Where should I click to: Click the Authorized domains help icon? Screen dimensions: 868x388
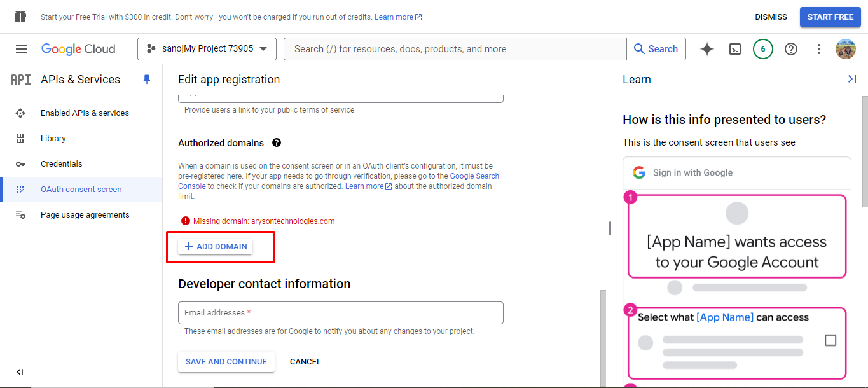(x=277, y=143)
